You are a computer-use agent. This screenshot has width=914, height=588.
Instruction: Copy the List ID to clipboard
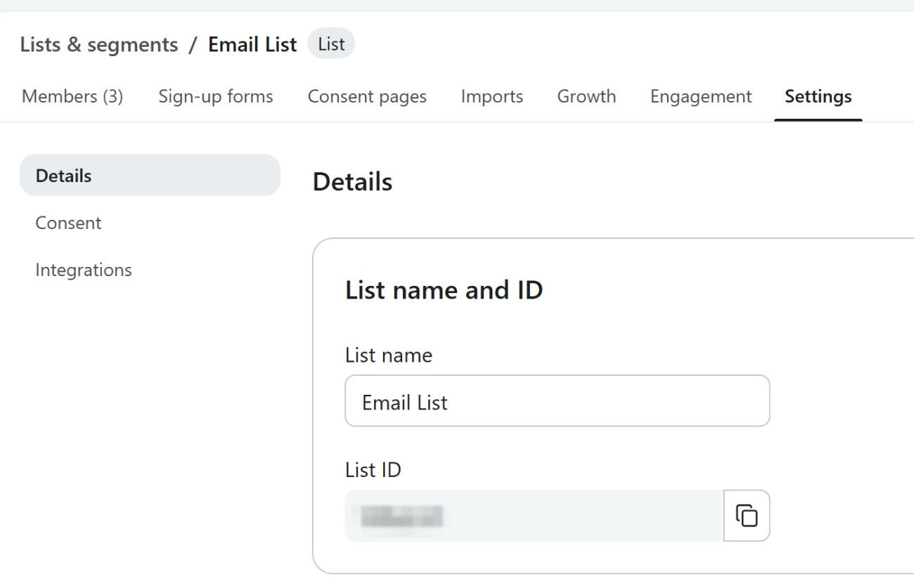[747, 516]
